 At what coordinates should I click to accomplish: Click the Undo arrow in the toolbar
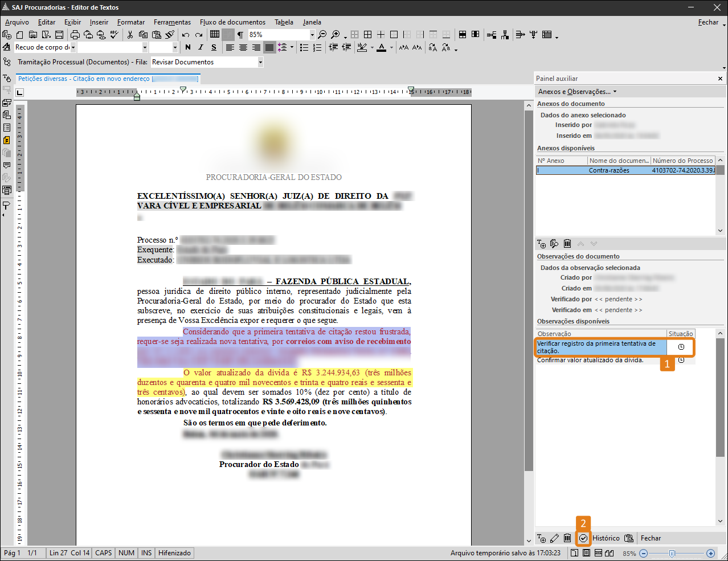186,35
